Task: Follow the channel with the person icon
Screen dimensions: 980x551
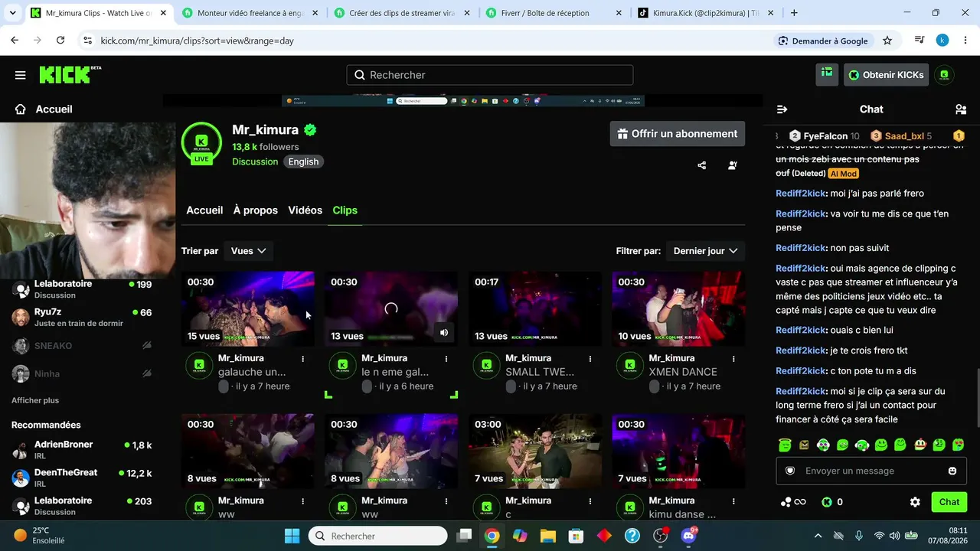Action: (x=733, y=165)
